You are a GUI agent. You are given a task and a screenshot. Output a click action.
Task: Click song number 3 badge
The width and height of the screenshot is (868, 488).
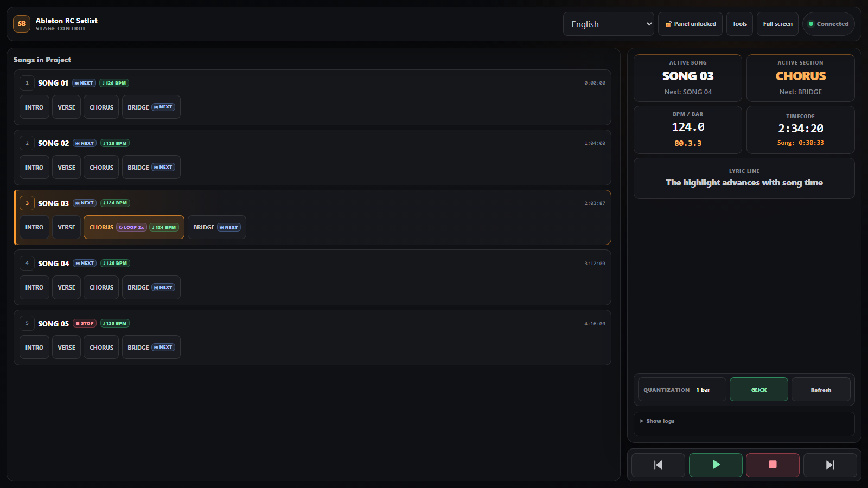click(27, 203)
